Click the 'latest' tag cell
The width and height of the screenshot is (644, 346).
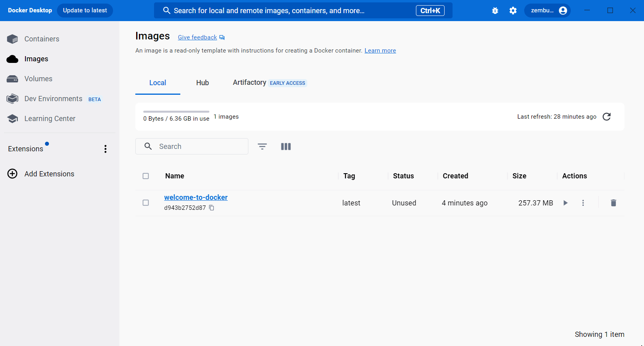[x=351, y=203]
